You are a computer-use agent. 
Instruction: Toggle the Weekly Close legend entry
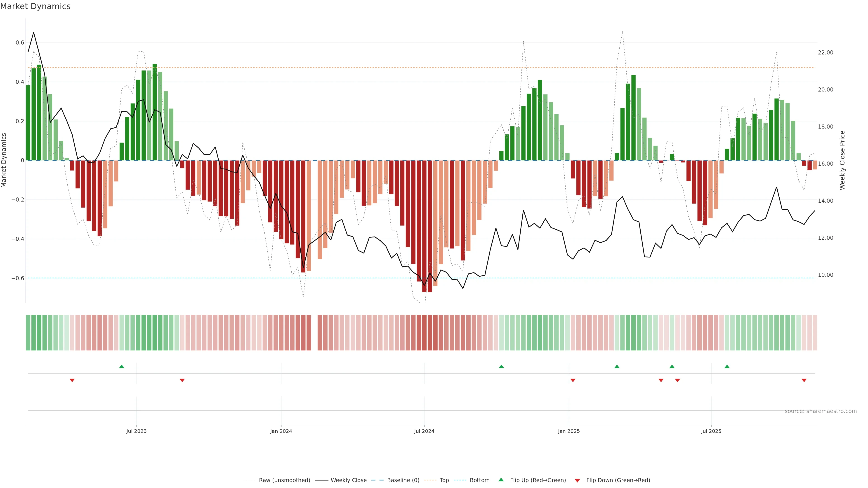point(348,480)
